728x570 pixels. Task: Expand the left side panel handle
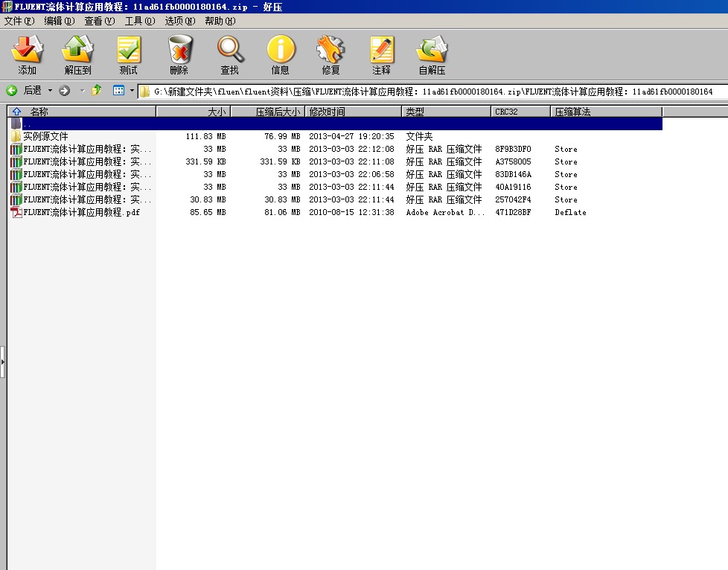coord(3,362)
